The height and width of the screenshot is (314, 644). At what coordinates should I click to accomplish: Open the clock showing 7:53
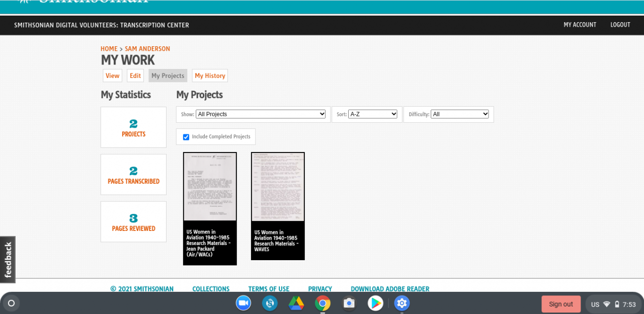(x=629, y=304)
